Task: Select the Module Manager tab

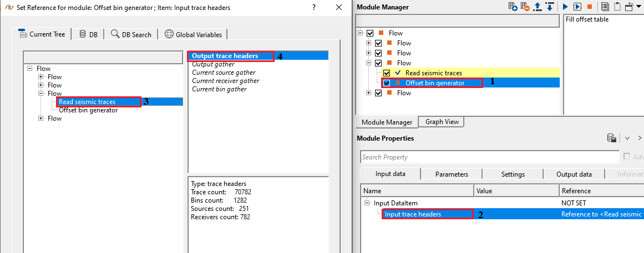Action: click(387, 122)
